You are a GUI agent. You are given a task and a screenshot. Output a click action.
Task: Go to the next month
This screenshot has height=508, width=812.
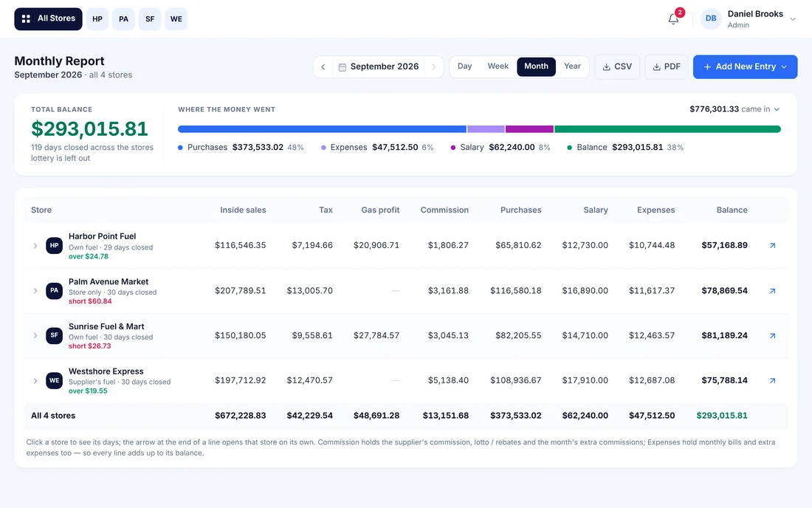point(434,66)
